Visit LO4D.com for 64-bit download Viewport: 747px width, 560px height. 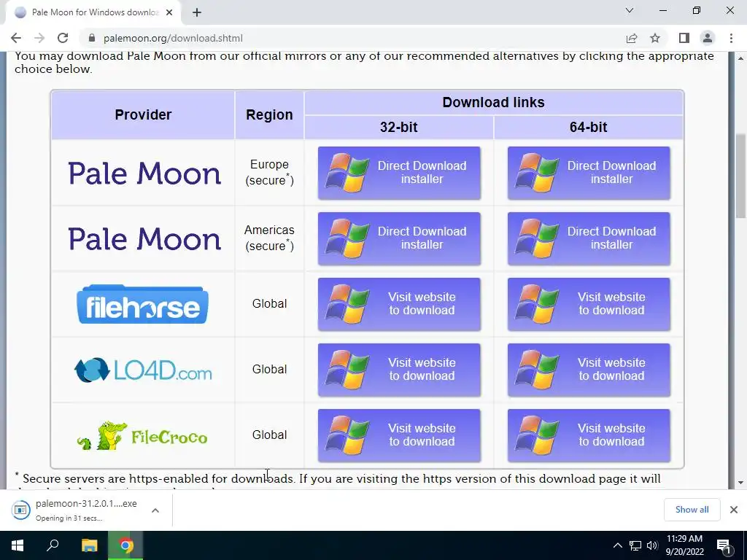(x=589, y=370)
